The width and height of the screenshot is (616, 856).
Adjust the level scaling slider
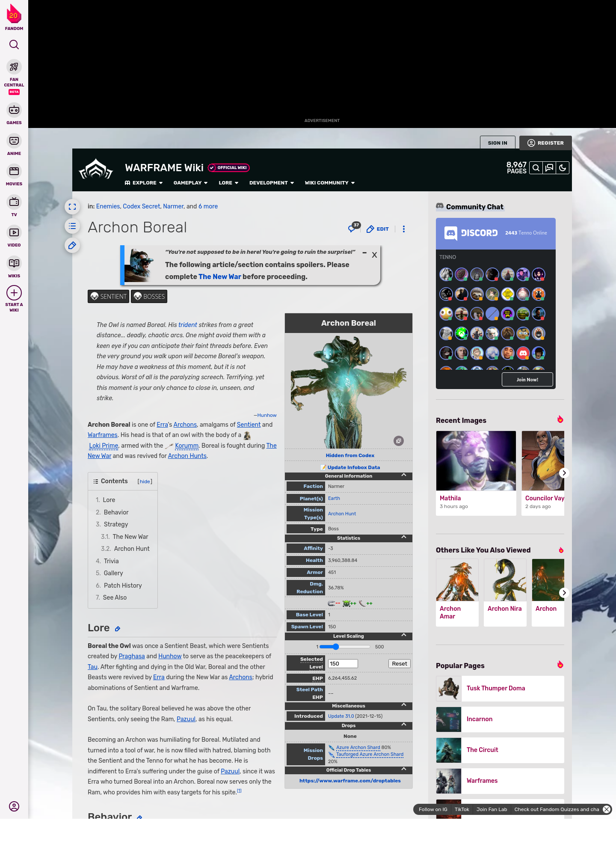pos(345,647)
